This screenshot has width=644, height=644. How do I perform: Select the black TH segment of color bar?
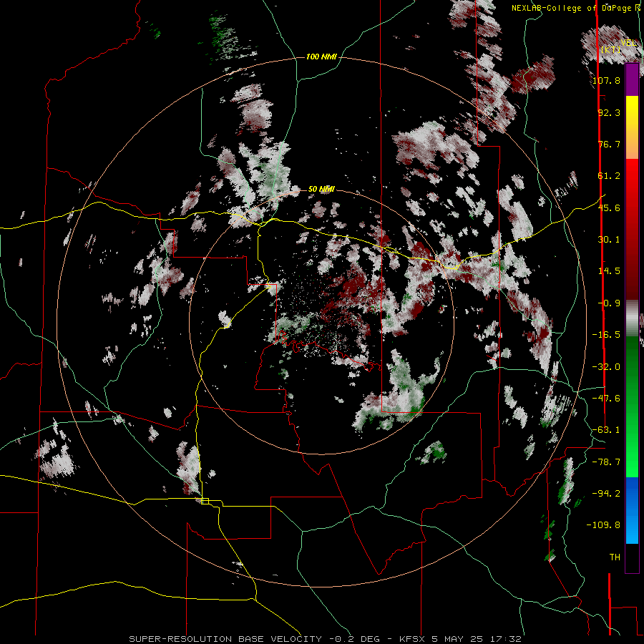[x=632, y=558]
